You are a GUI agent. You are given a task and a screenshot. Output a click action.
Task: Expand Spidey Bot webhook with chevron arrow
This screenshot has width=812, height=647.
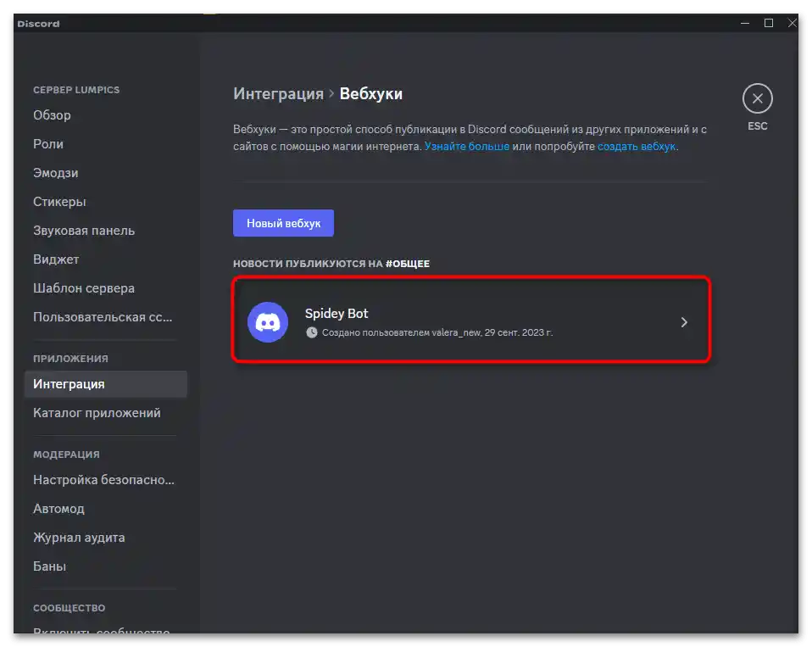tap(685, 322)
